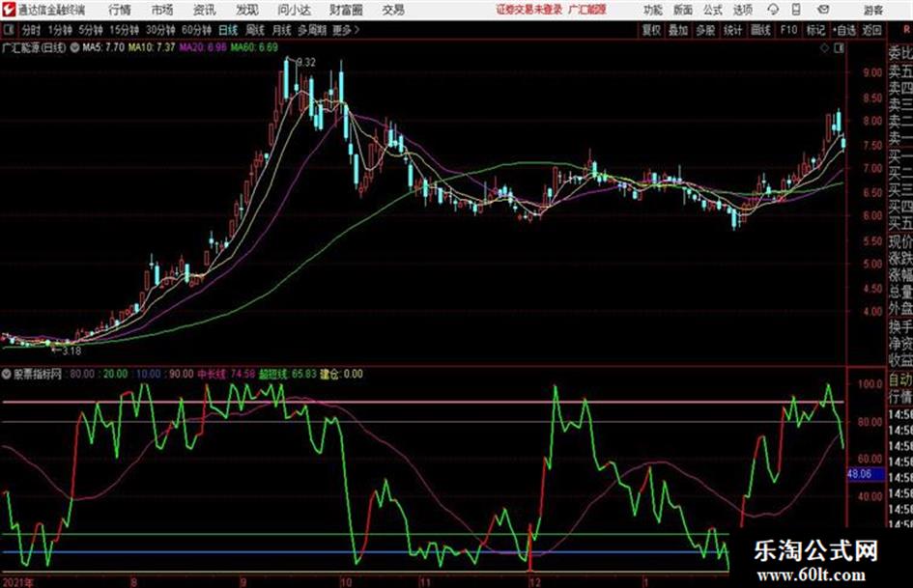Select the 日线 daily period
This screenshot has width=913, height=588.
[228, 30]
